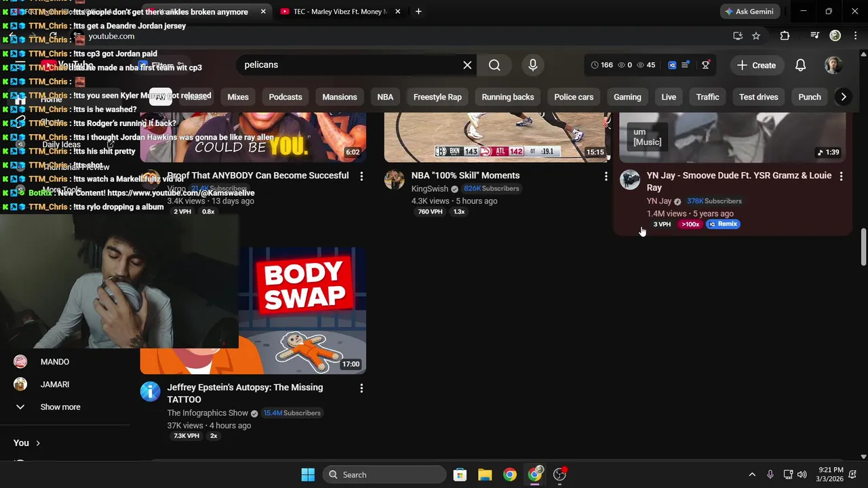The height and width of the screenshot is (488, 868).
Task: Open Microsoft Store from taskbar
Action: (x=460, y=474)
